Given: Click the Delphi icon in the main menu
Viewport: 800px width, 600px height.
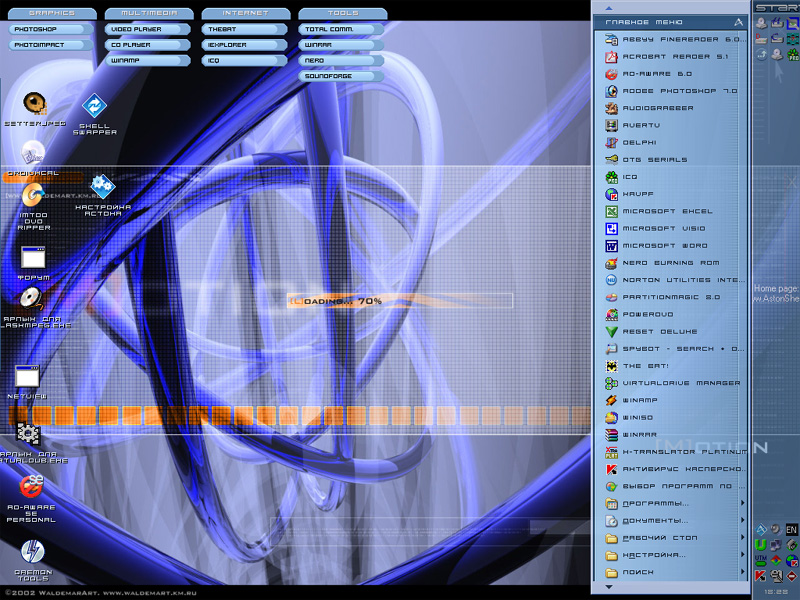Looking at the screenshot, I should coord(611,143).
